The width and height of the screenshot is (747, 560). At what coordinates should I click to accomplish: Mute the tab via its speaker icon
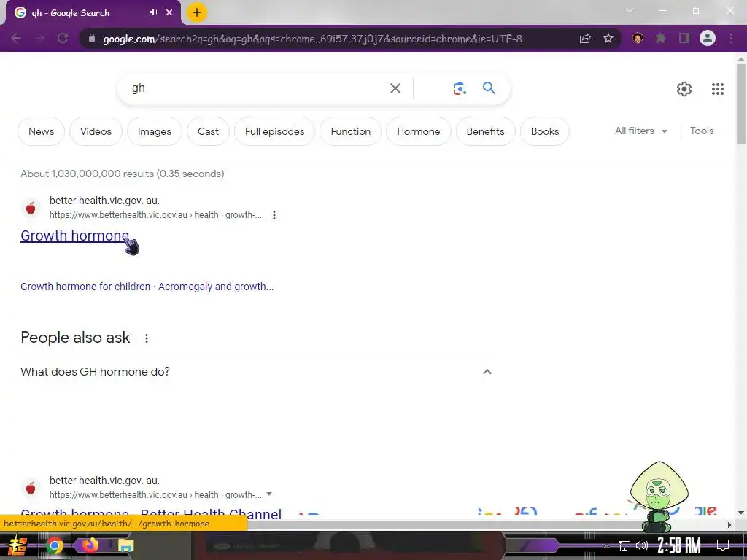pyautogui.click(x=153, y=12)
